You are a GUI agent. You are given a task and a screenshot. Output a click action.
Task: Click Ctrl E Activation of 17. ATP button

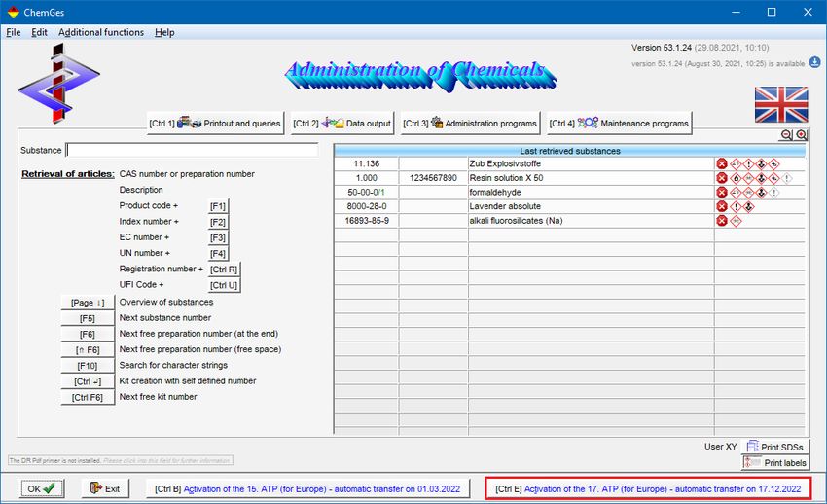coord(648,488)
